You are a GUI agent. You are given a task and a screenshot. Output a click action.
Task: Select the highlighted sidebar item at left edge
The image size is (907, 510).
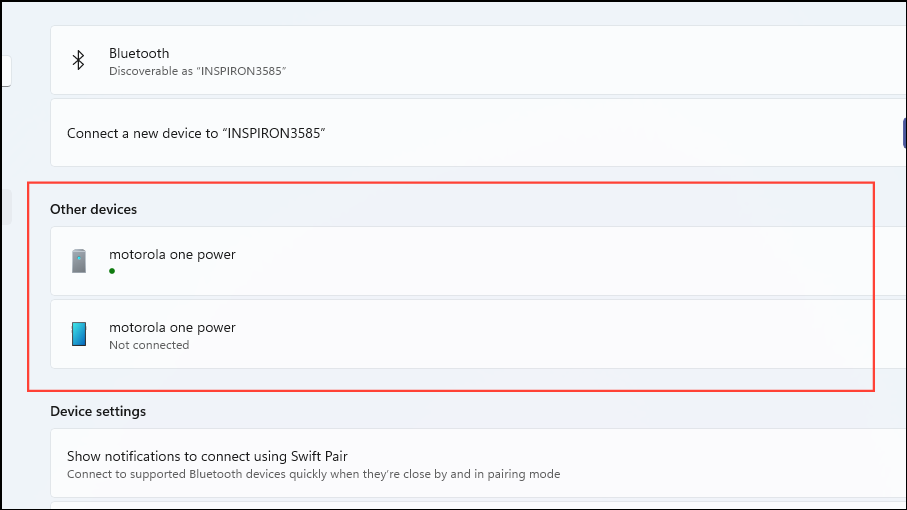pos(5,206)
